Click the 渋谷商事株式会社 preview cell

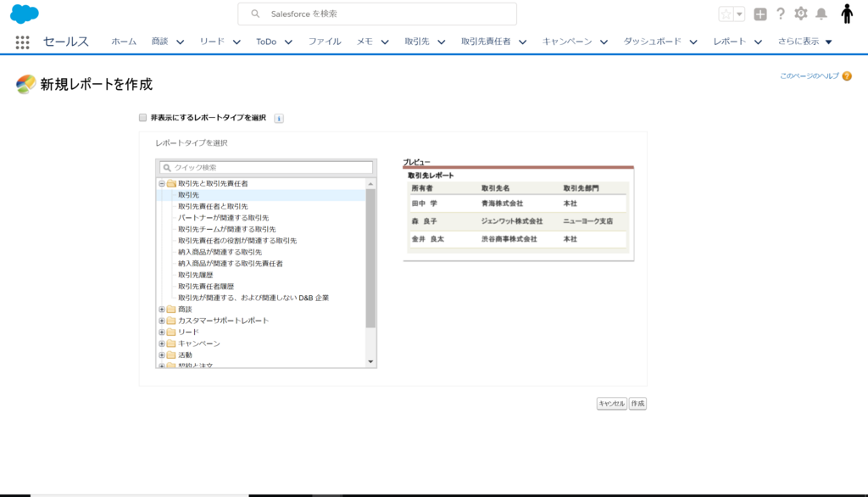509,239
